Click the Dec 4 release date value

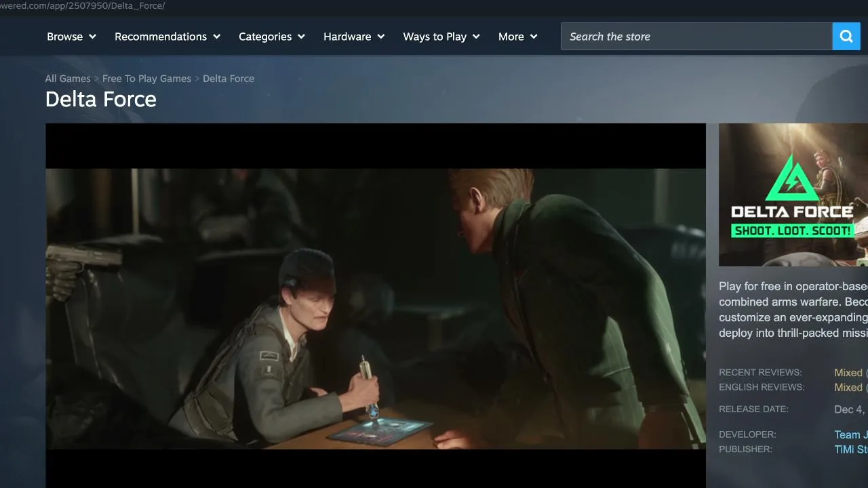tap(850, 409)
